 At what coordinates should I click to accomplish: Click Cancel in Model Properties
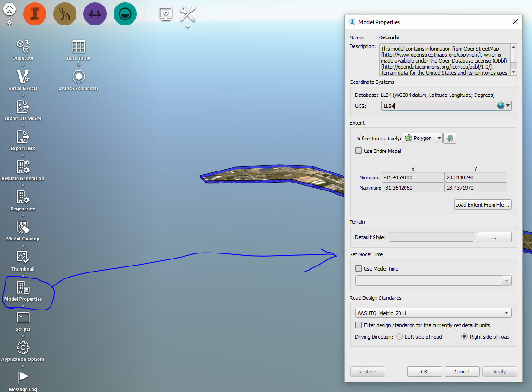[x=462, y=371]
